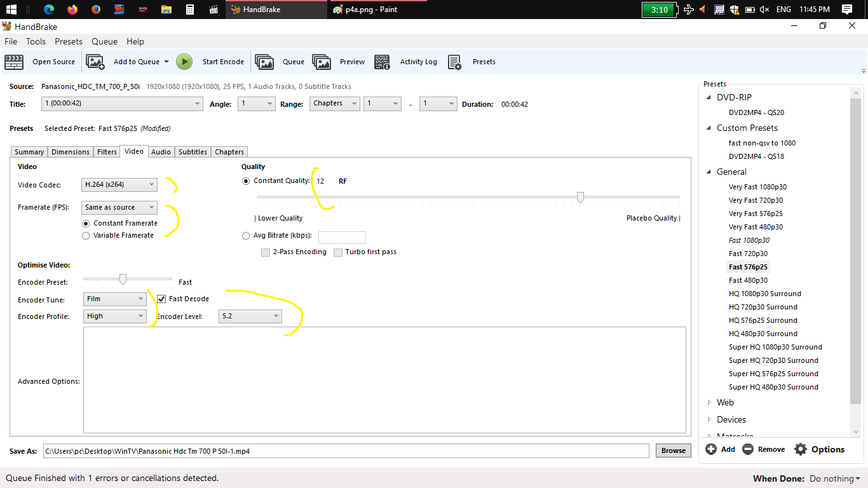
Task: Click the Queue stacked-pictures toolbar icon
Action: pos(264,62)
